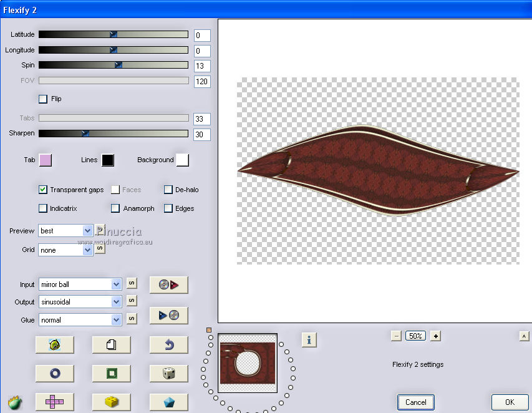Click the green square frame button

pyautogui.click(x=111, y=374)
